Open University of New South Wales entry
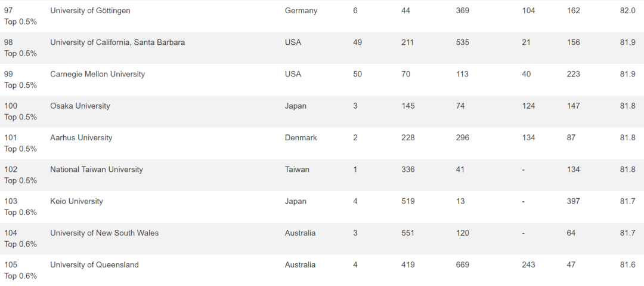The image size is (644, 286). [x=104, y=233]
